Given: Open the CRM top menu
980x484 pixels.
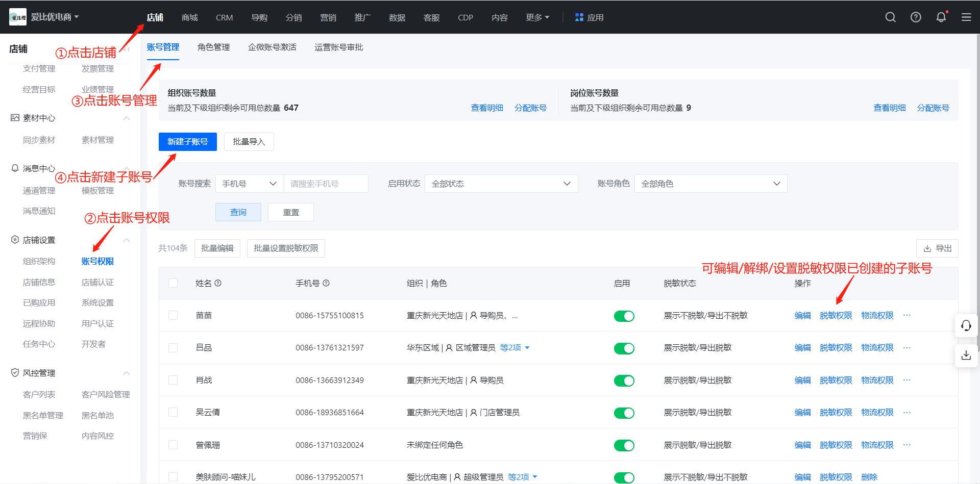Looking at the screenshot, I should (x=224, y=17).
